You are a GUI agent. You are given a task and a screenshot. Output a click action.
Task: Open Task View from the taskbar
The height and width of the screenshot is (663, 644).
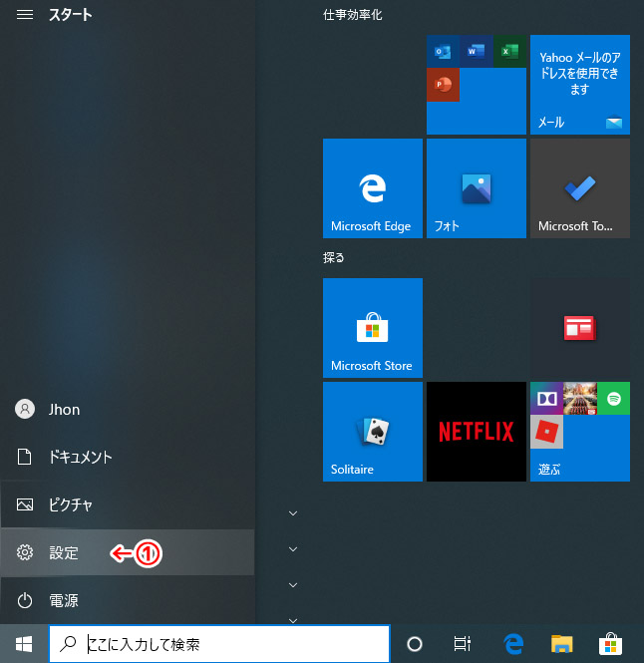pyautogui.click(x=463, y=644)
